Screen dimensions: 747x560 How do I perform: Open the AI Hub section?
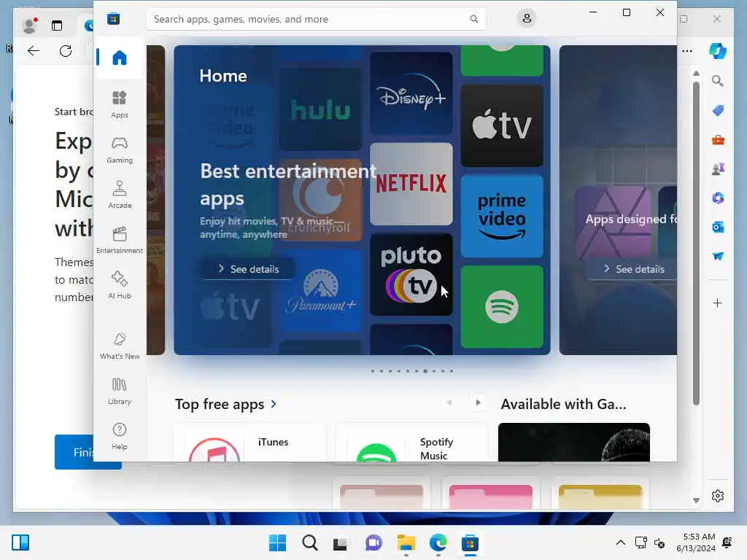119,285
